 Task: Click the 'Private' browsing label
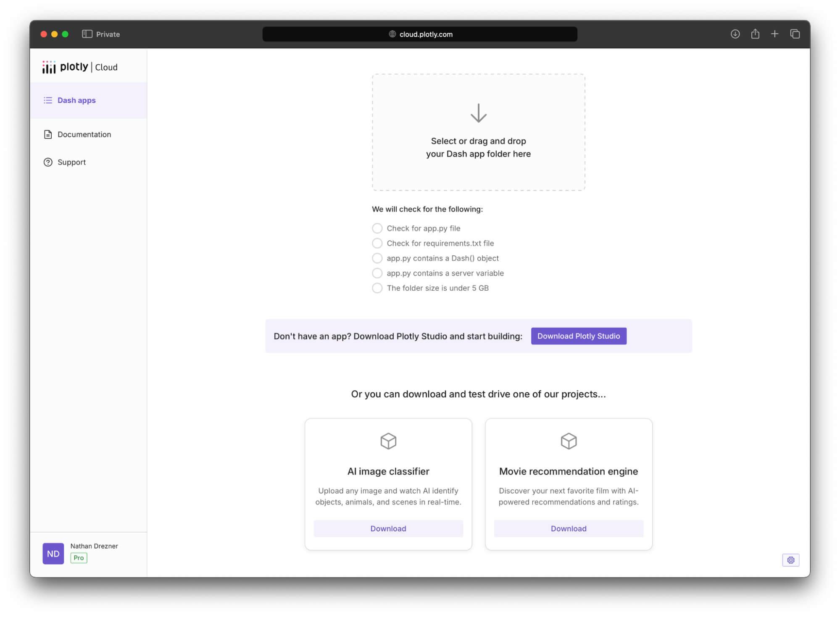(108, 34)
